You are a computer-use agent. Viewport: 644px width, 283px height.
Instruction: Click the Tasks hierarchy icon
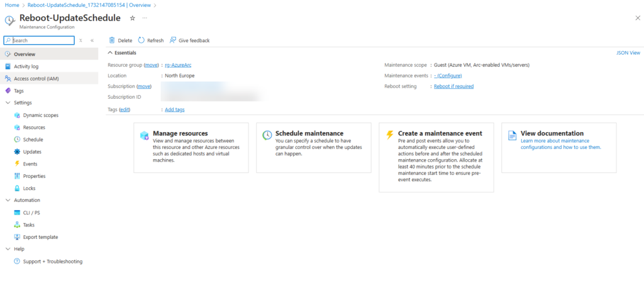17,225
